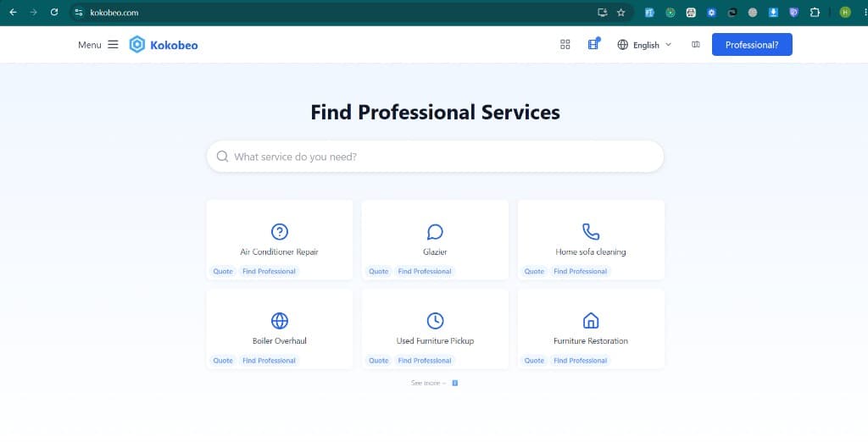
Task: Click the Kokobeo brand name text
Action: point(174,46)
